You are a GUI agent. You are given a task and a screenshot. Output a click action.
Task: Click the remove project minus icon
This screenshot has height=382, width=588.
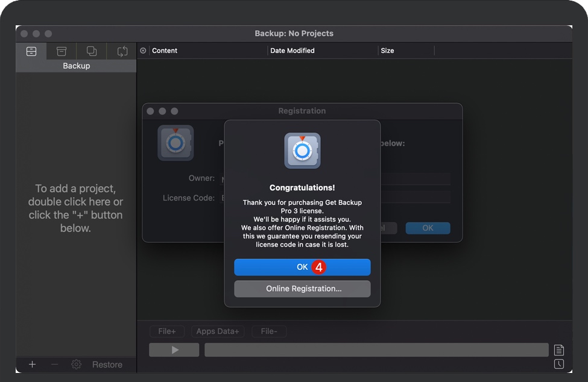point(54,365)
